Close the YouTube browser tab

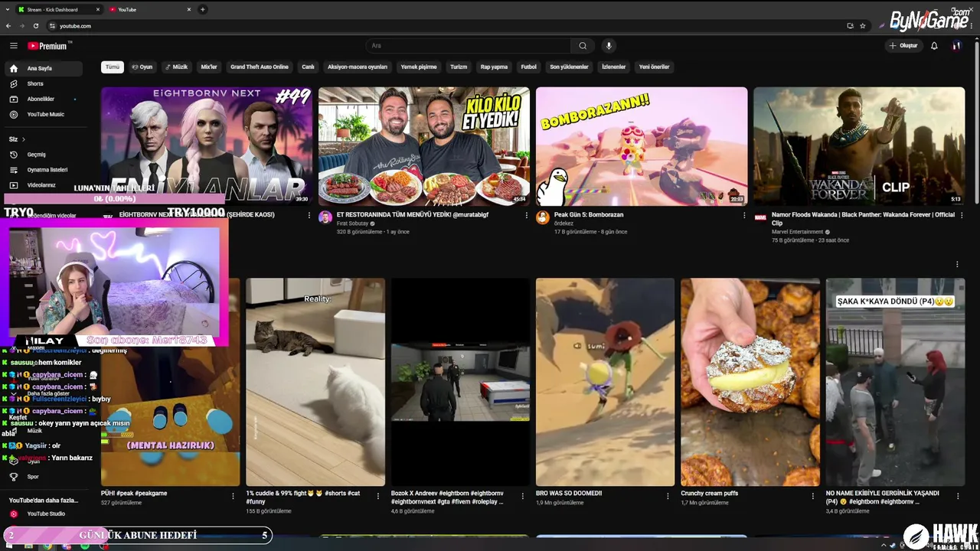(x=189, y=9)
